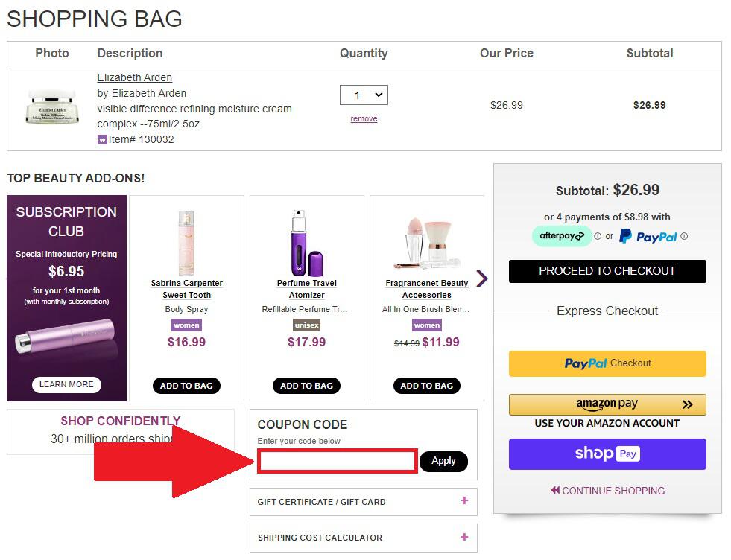The image size is (731, 560).
Task: Expand the Gift Certificate / Gift Card section
Action: (x=363, y=501)
